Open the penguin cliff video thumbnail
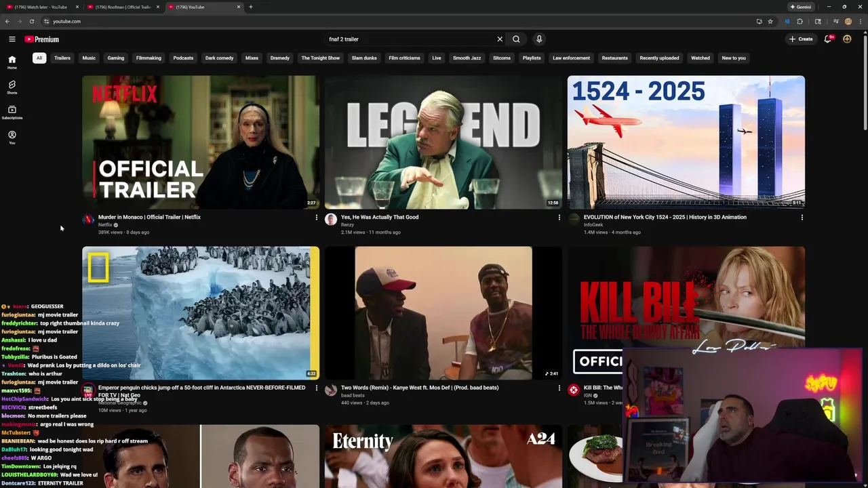 201,312
